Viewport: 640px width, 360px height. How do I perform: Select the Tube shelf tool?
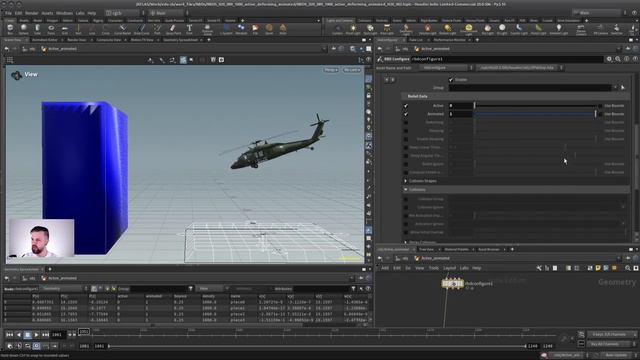coord(37,29)
